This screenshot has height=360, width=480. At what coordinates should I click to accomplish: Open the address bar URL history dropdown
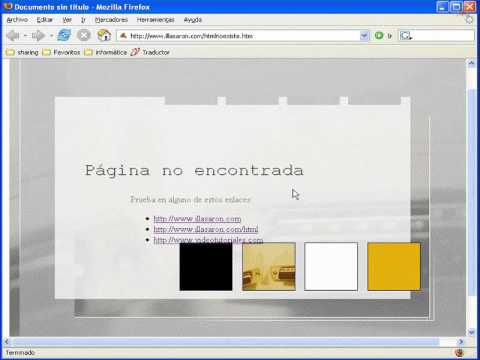364,35
